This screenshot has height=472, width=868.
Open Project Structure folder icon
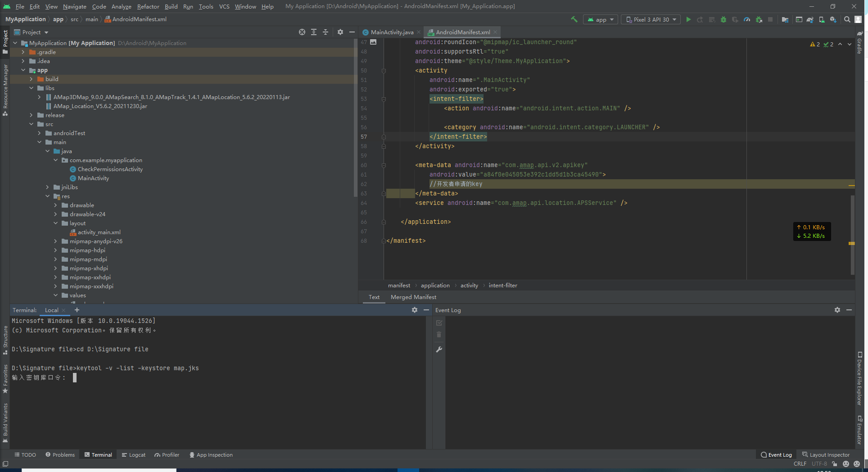click(785, 19)
